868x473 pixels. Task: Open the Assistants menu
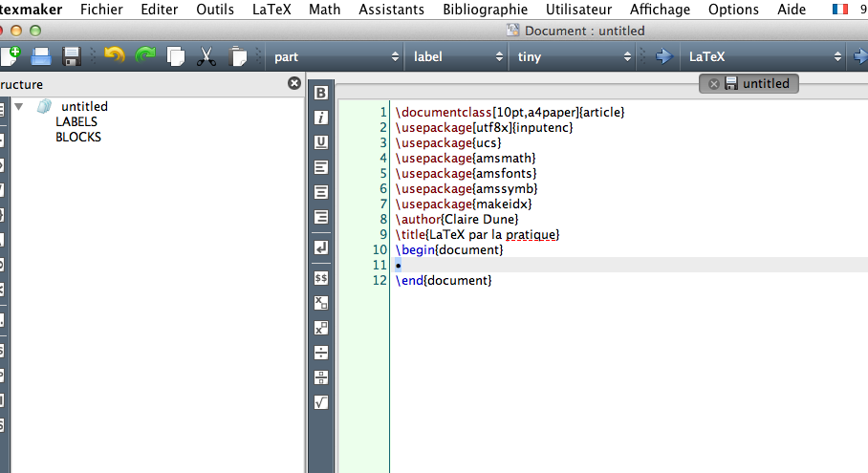point(391,10)
